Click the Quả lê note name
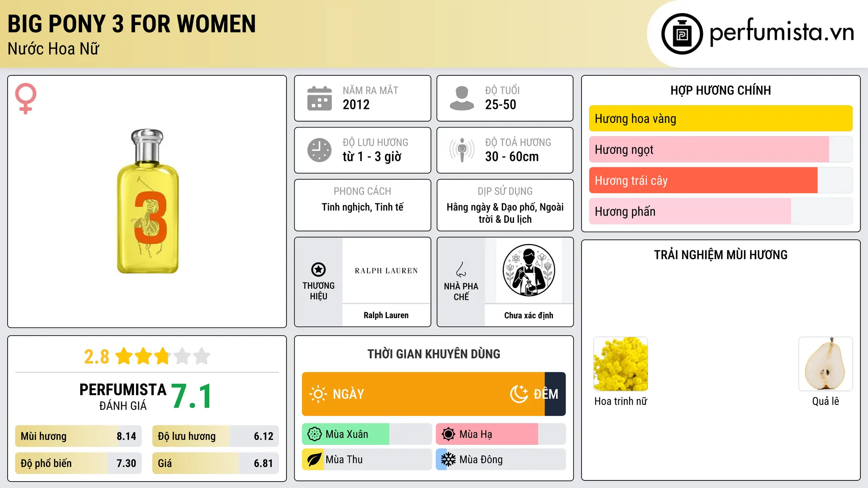Viewport: 868px width, 488px height. tap(826, 401)
